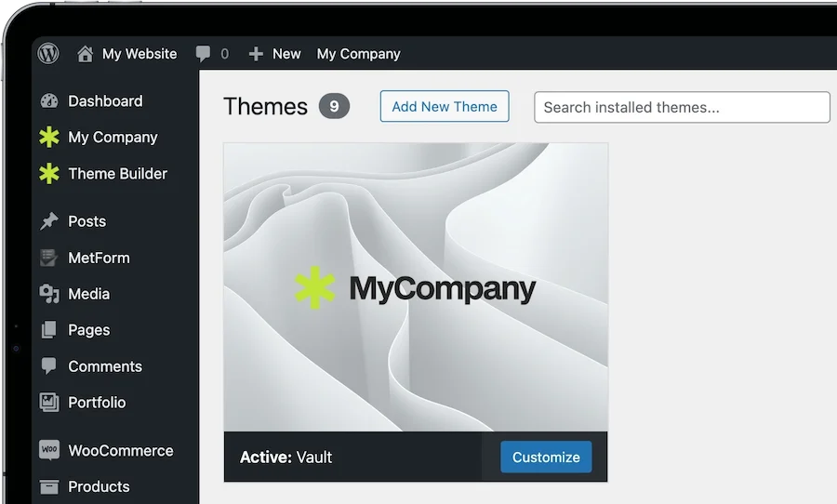
Task: Open Posts in sidebar
Action: click(87, 221)
